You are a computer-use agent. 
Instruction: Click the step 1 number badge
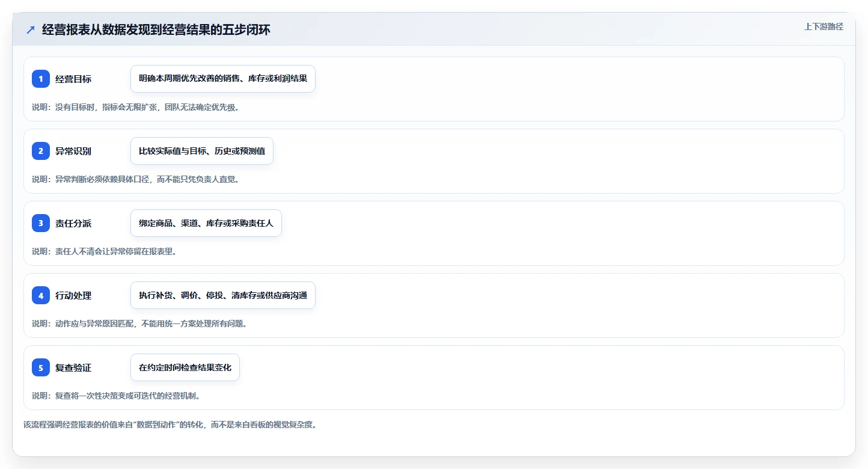[x=41, y=79]
